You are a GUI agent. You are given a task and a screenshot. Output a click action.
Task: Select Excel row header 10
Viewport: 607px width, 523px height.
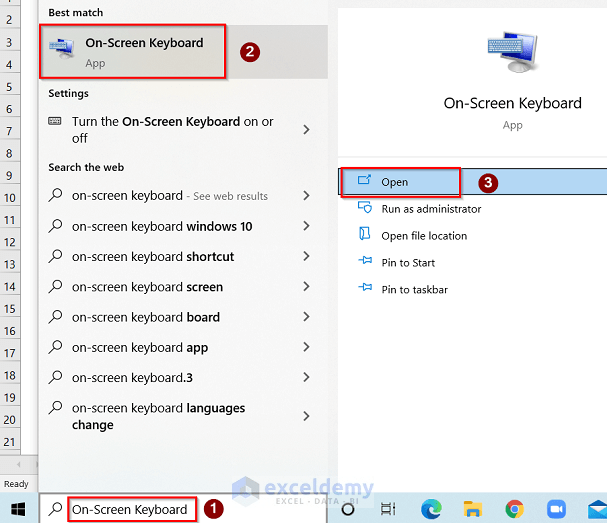click(x=10, y=198)
